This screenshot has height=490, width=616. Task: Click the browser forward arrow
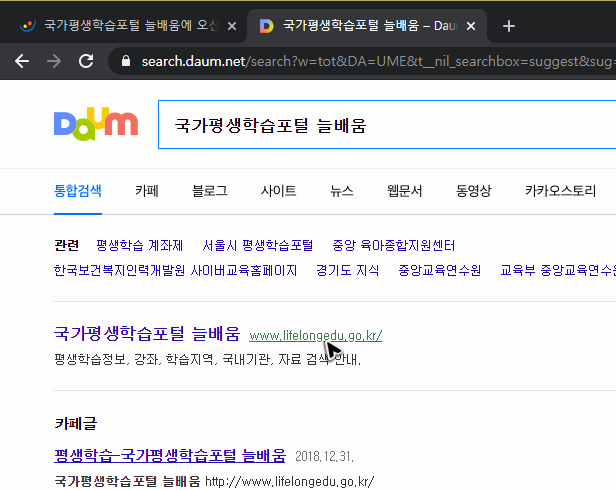[54, 61]
